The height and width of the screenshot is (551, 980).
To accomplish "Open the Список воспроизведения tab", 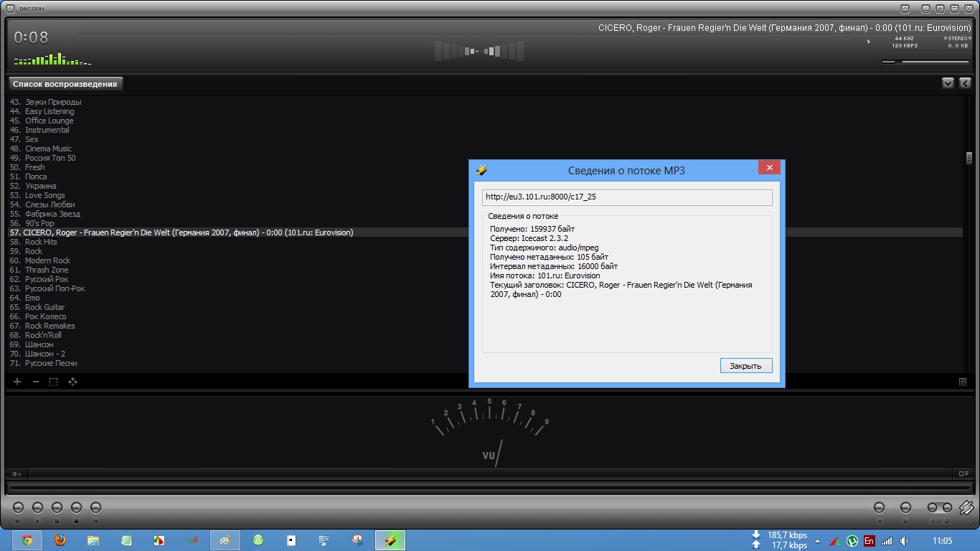I will click(65, 84).
